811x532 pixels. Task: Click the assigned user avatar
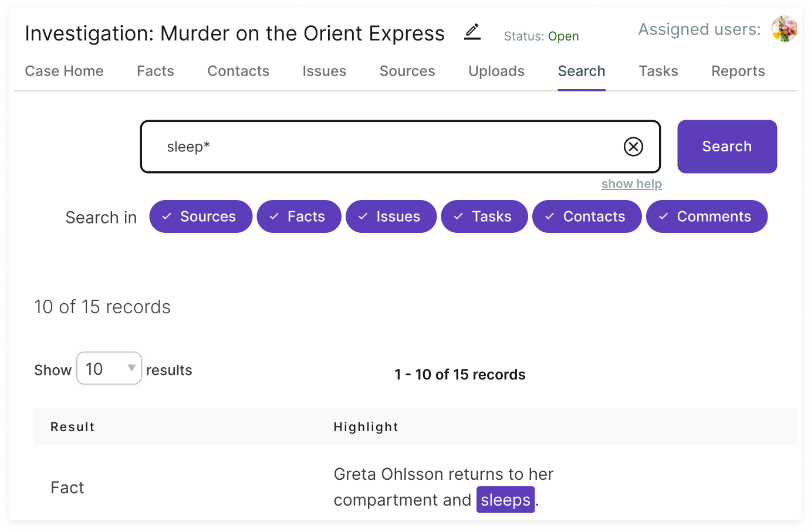(783, 29)
